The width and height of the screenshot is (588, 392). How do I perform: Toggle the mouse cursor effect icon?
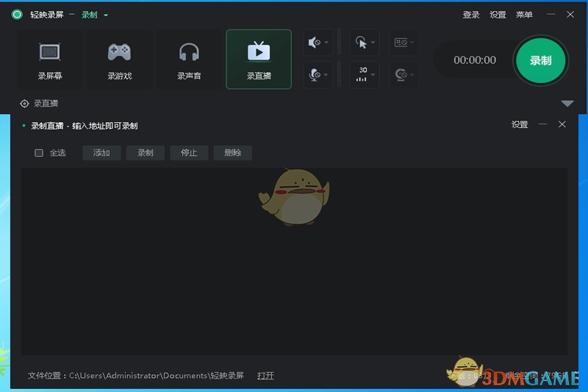tap(361, 43)
